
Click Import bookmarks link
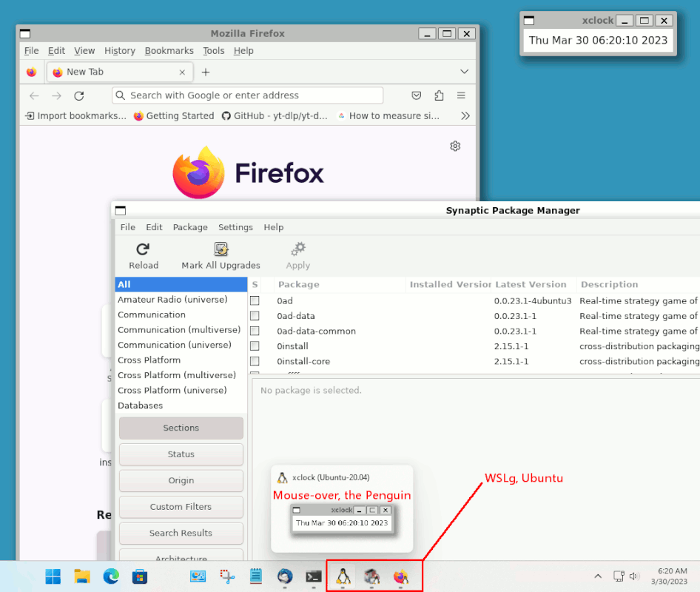(76, 115)
